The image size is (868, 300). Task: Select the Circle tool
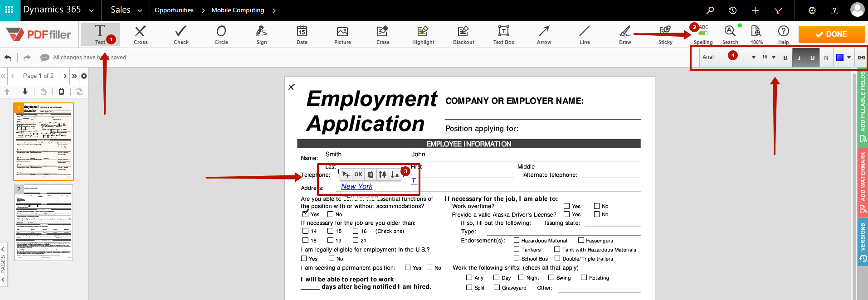(221, 34)
